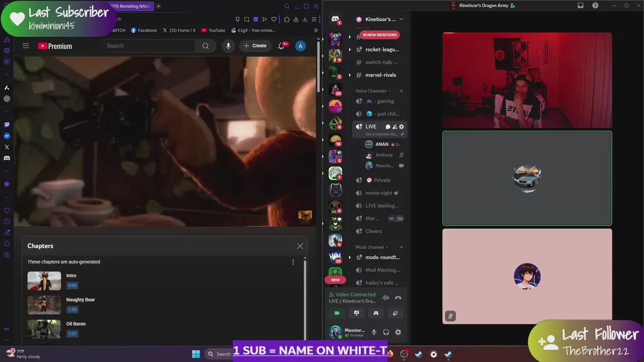The height and width of the screenshot is (362, 644).
Task: Open the Facebook bookmark
Action: coord(144,30)
